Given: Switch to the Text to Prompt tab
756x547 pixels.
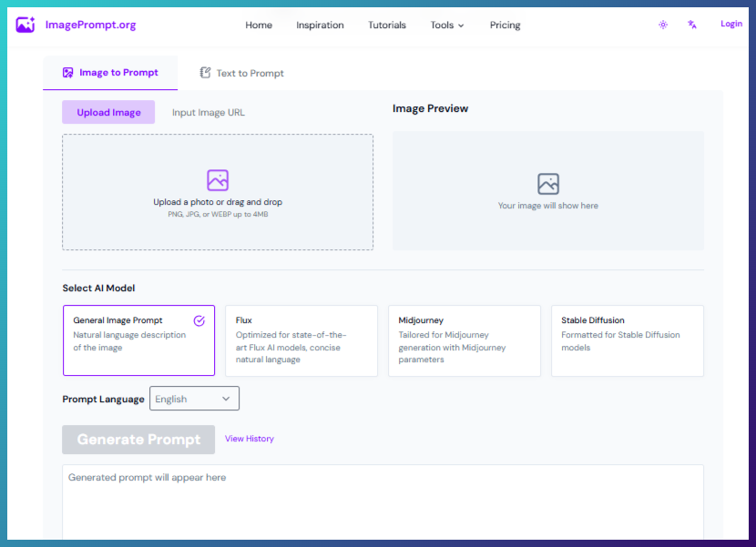Looking at the screenshot, I should (x=242, y=73).
